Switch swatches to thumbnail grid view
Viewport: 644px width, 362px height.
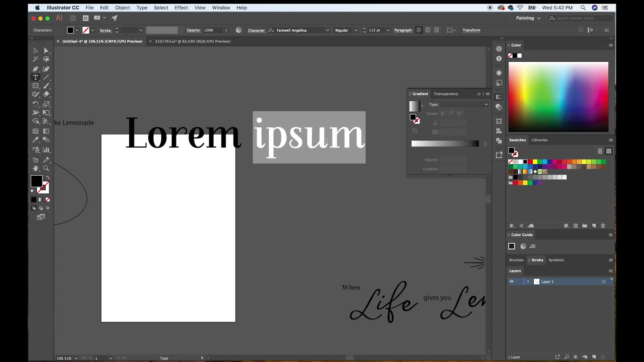click(x=609, y=151)
